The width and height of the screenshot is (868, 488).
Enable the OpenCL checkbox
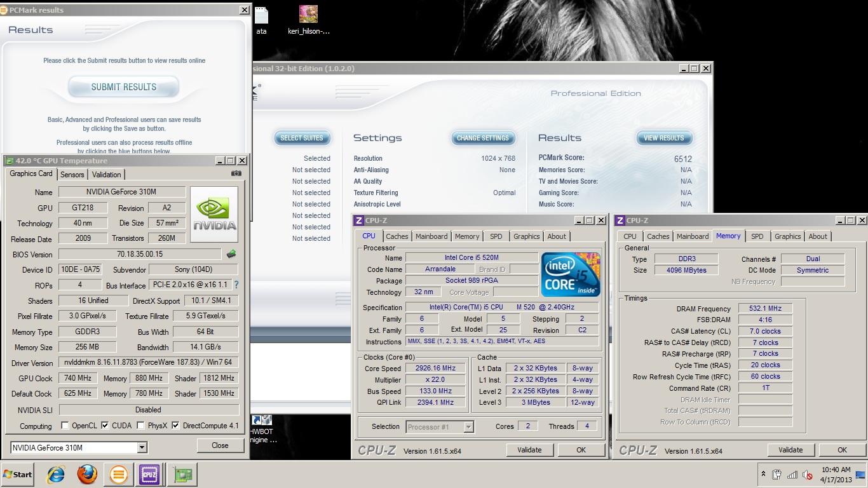[65, 425]
